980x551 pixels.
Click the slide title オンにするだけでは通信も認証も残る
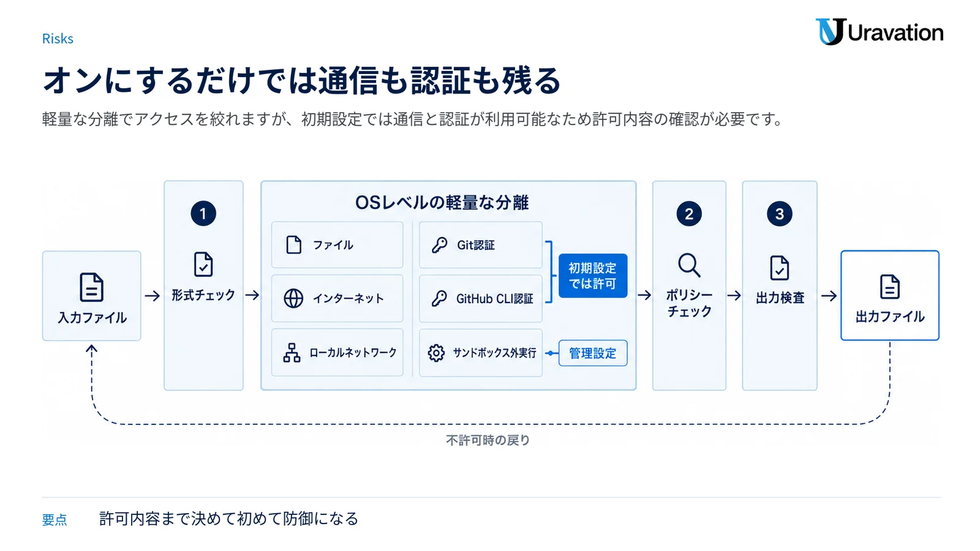click(302, 80)
